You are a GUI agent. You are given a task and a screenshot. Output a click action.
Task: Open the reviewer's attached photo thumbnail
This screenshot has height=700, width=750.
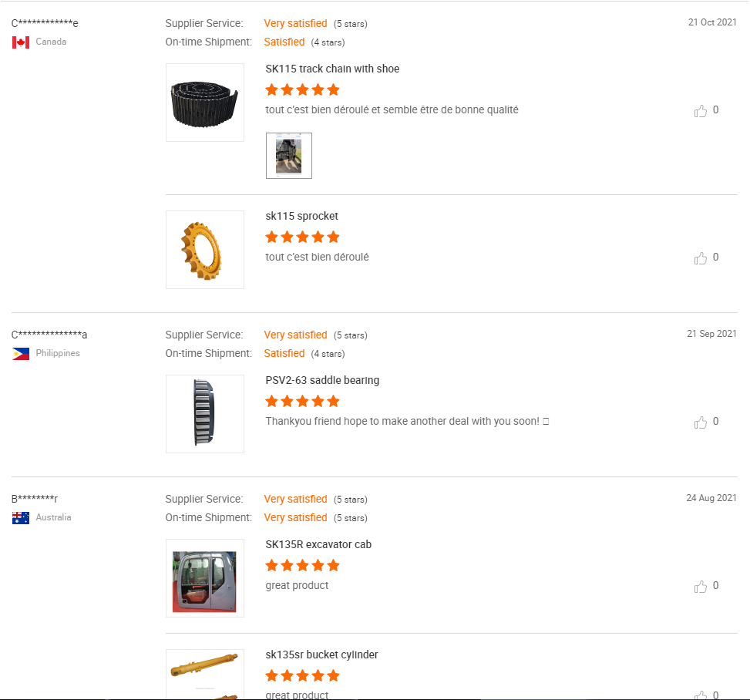pos(289,156)
